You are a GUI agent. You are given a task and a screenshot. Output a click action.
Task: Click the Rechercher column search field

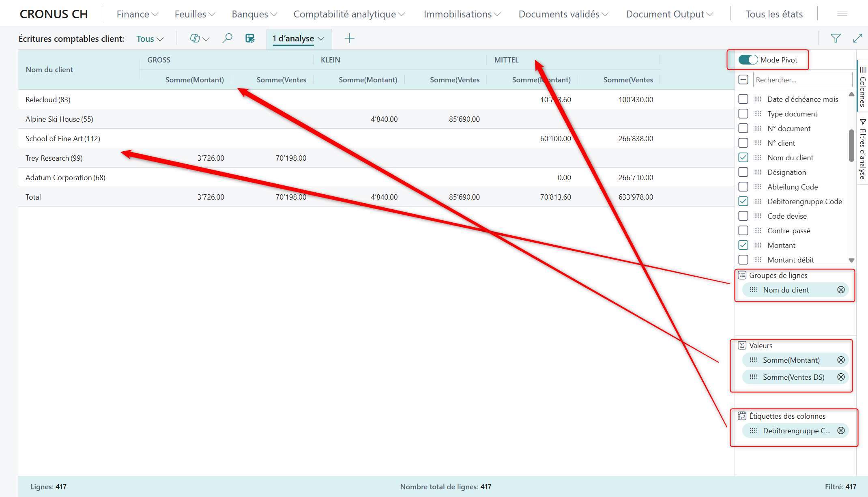(802, 80)
